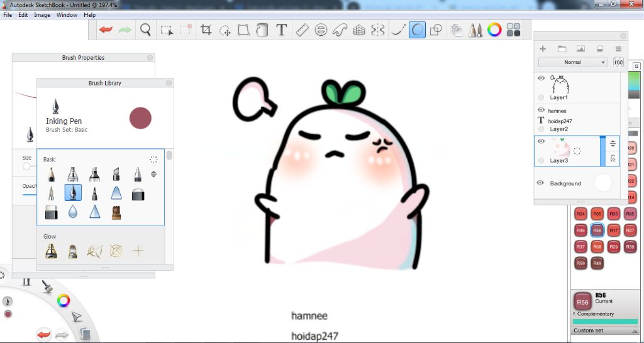The image size is (644, 343).
Task: Select the Zoom magnifier tool
Action: click(x=145, y=30)
